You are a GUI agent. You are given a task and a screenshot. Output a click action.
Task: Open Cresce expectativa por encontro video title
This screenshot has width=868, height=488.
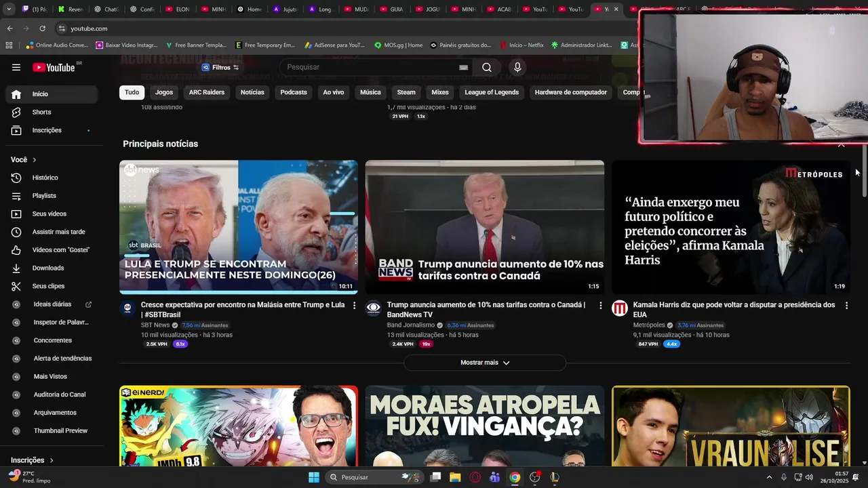(x=243, y=310)
